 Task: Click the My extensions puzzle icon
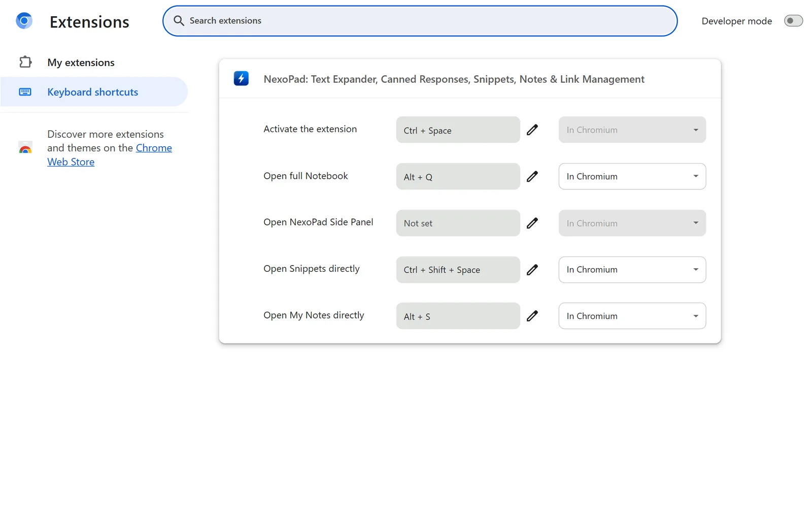(x=25, y=62)
